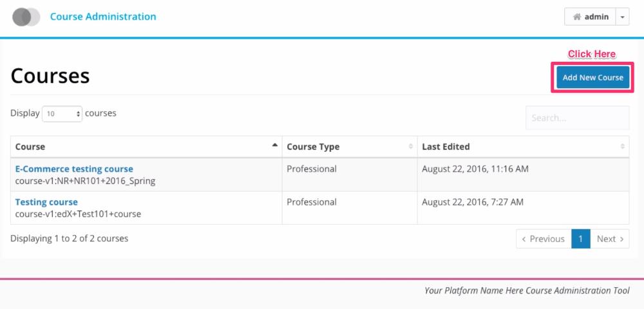Image resolution: width=644 pixels, height=309 pixels.
Task: Sort table by Course Type arrows
Action: [410, 147]
